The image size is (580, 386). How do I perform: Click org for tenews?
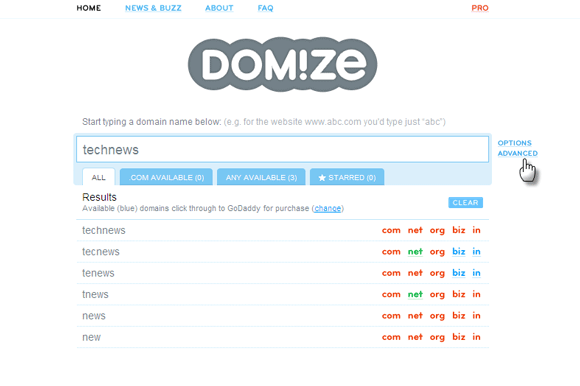[437, 274]
